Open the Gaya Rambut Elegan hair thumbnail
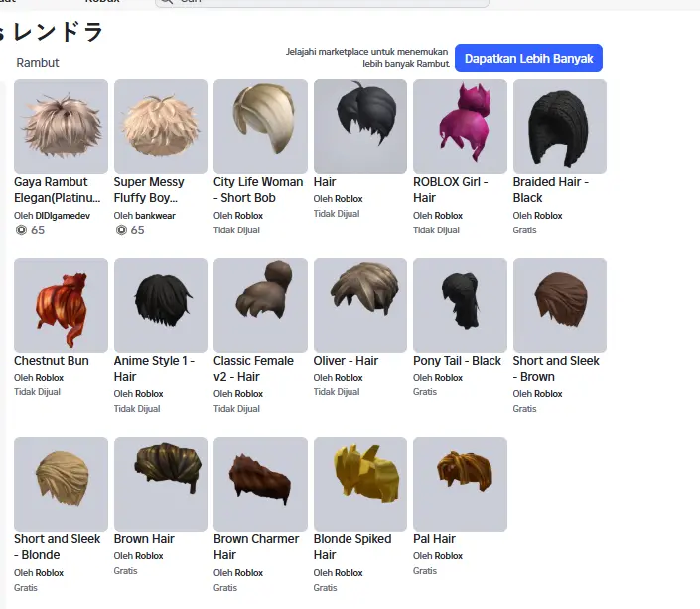Viewport: 700px width, 609px height. point(61,126)
